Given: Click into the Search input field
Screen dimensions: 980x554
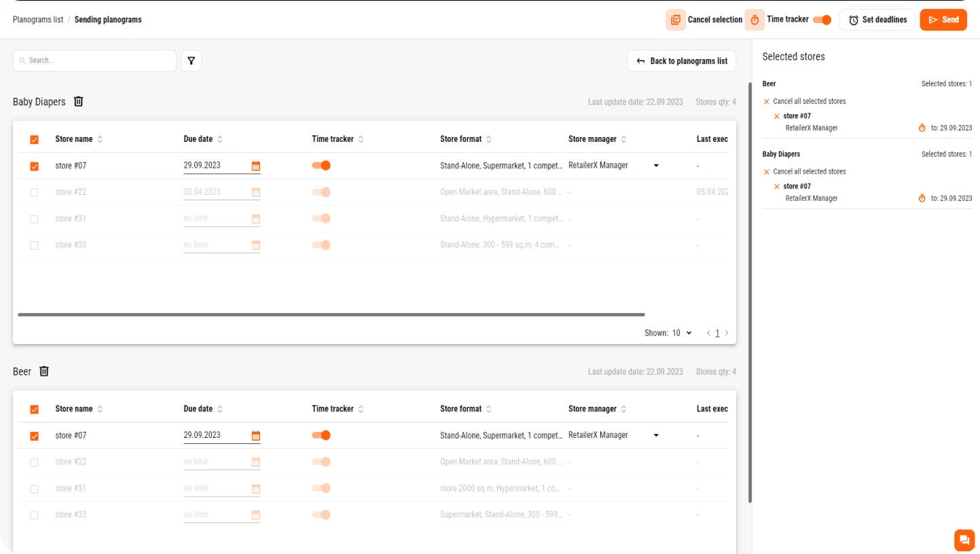Looking at the screenshot, I should click(x=95, y=60).
